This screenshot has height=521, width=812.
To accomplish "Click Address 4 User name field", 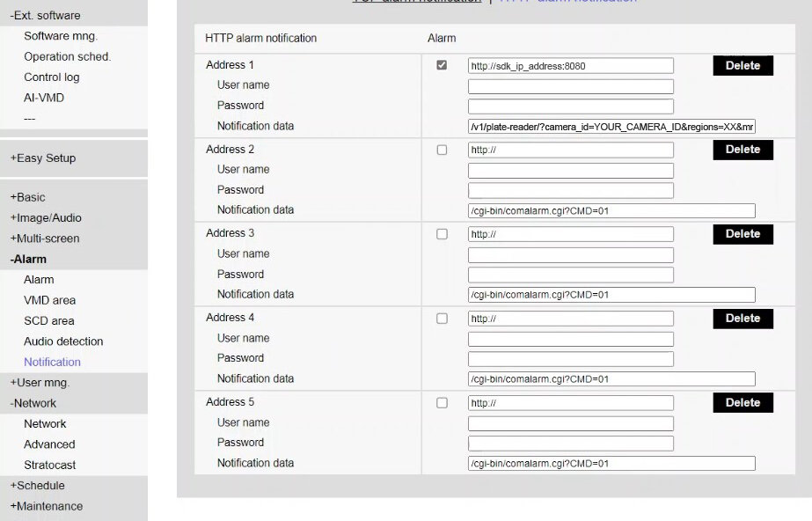I will [x=571, y=339].
